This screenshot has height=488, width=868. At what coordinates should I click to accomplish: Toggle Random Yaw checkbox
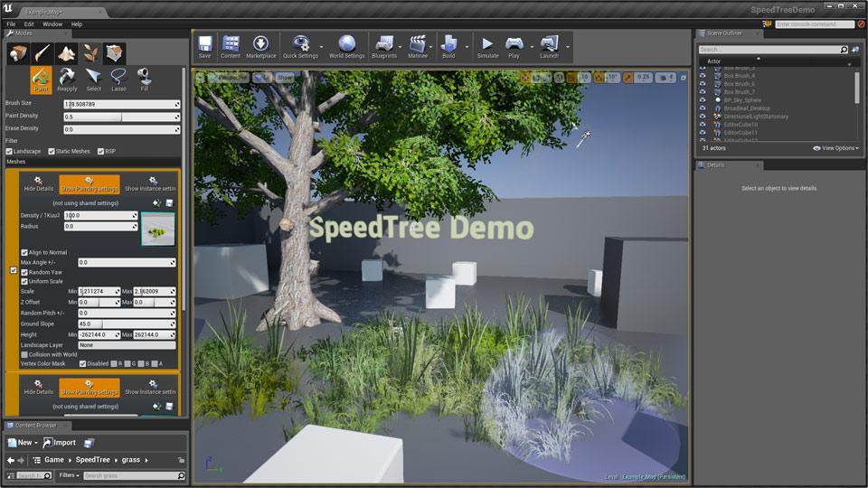(24, 272)
